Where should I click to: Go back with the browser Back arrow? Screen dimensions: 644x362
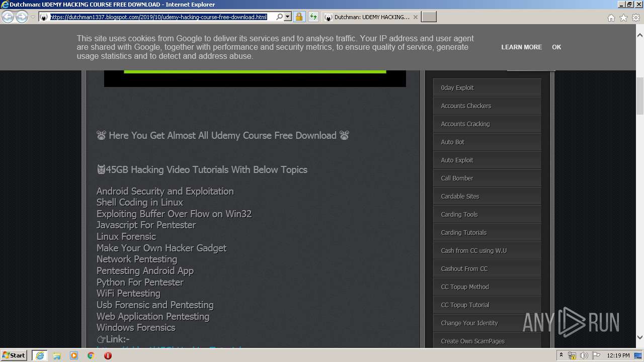click(x=8, y=17)
